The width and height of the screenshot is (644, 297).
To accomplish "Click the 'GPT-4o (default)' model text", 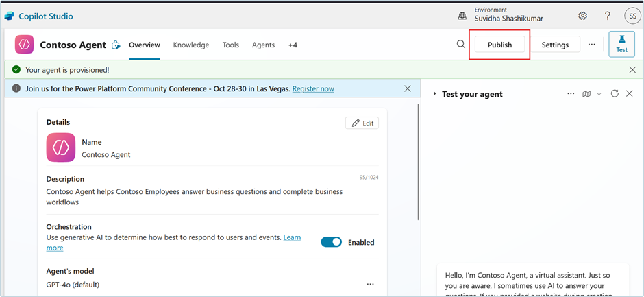I will 73,284.
